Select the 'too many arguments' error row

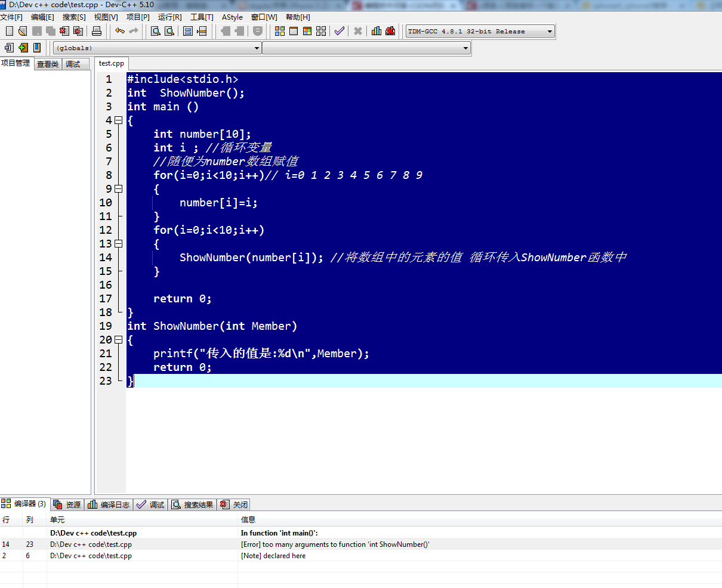tap(361, 544)
